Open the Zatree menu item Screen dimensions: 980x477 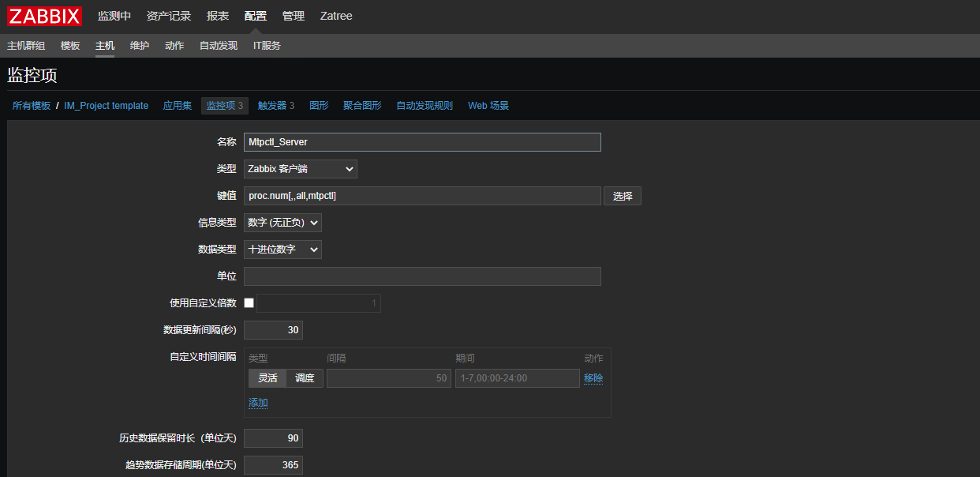coord(335,16)
